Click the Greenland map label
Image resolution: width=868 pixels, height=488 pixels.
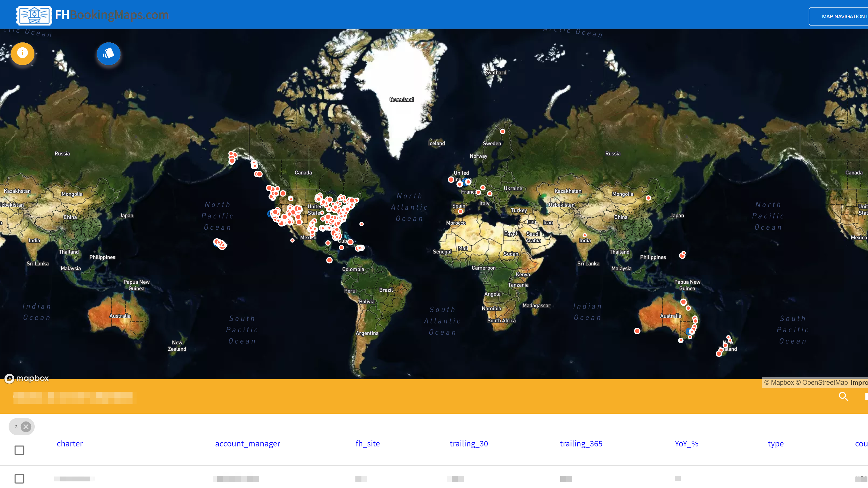(x=401, y=99)
